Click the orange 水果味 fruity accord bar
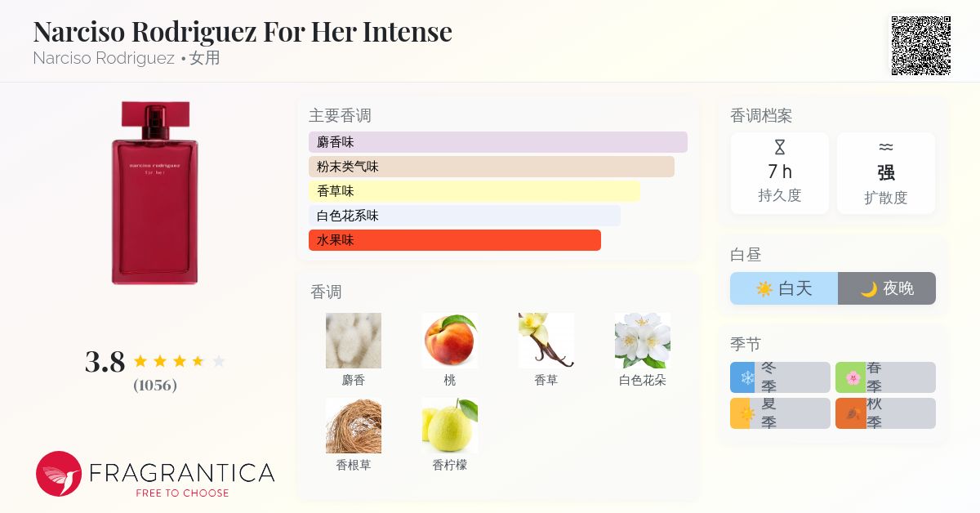The image size is (980, 513). coord(454,240)
